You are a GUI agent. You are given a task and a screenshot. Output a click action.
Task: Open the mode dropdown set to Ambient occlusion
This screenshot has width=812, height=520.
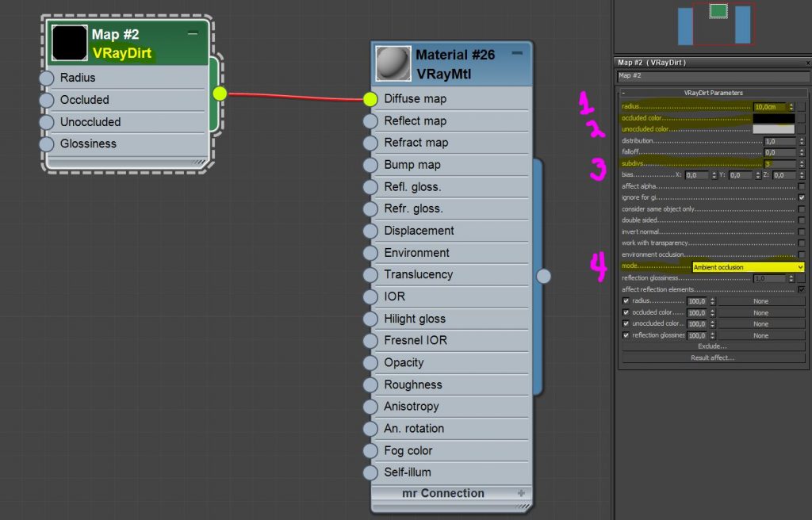749,267
